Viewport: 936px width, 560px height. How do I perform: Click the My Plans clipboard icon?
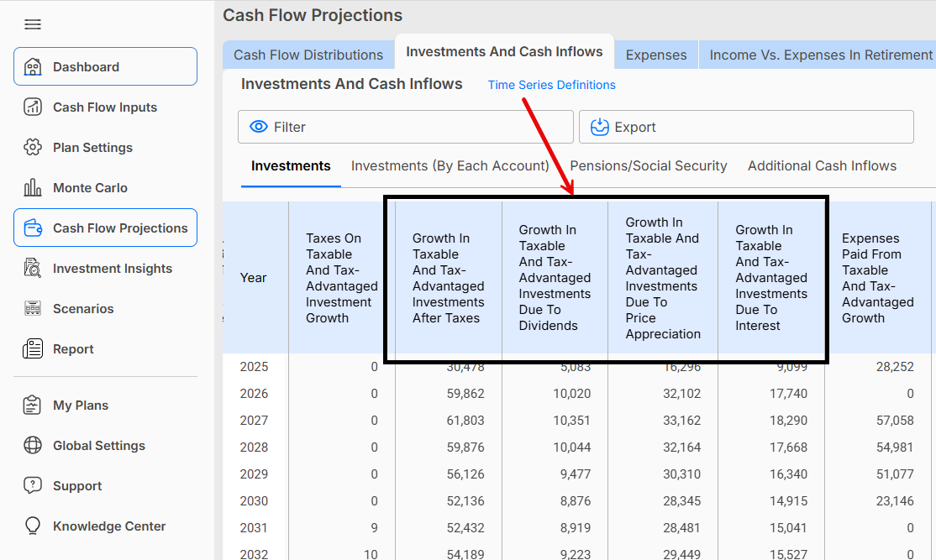pyautogui.click(x=32, y=406)
